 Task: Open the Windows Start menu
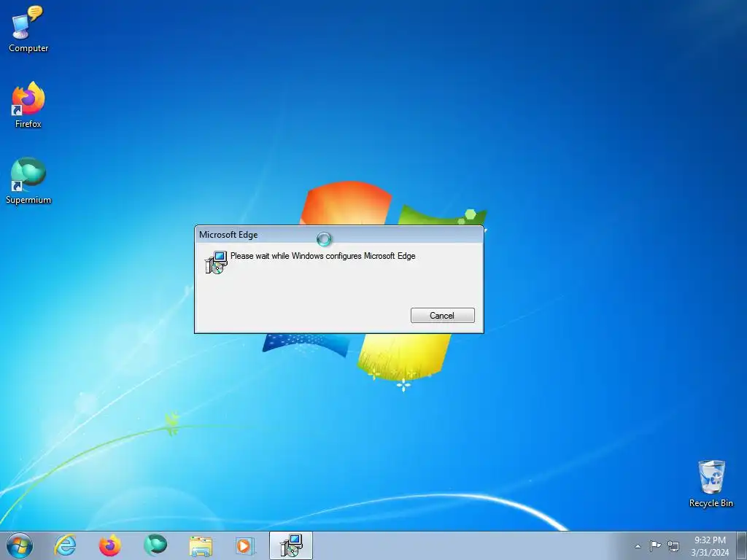click(20, 545)
